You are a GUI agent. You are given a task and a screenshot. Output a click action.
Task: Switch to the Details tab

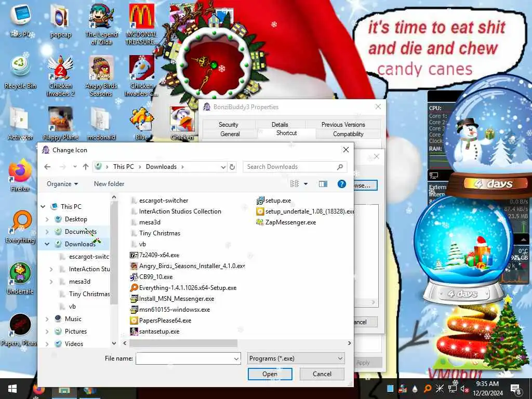(x=280, y=125)
